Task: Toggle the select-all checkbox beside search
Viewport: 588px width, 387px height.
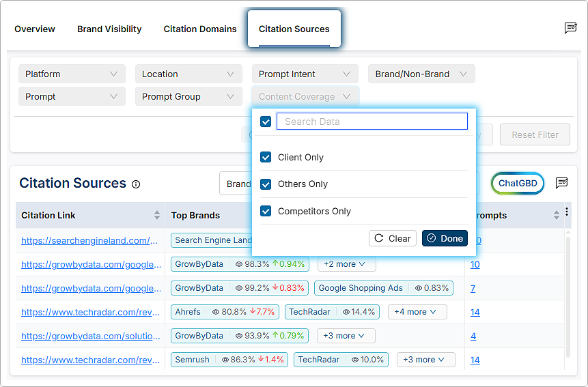Action: [266, 121]
